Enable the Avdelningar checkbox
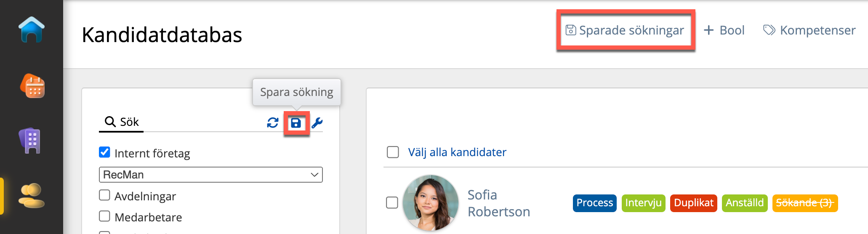Viewport: 868px width, 234px height. (104, 195)
